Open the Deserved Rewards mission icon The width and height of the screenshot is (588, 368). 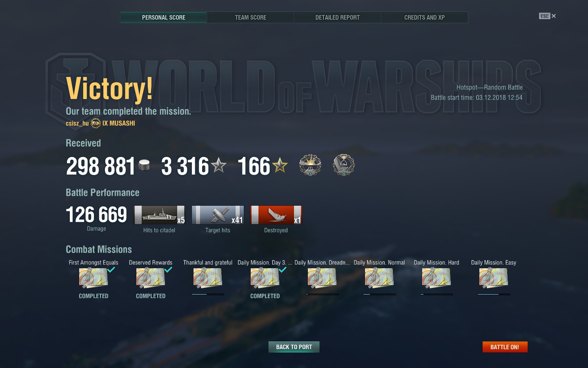pos(151,278)
